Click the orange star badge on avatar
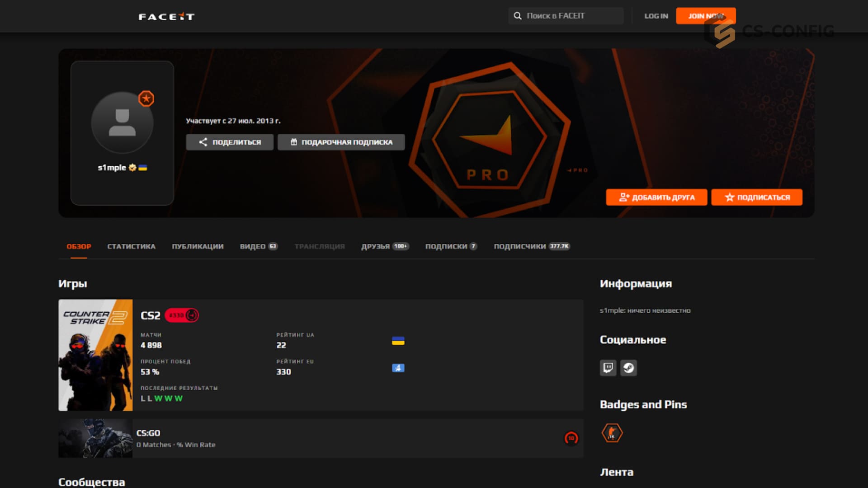 (146, 99)
